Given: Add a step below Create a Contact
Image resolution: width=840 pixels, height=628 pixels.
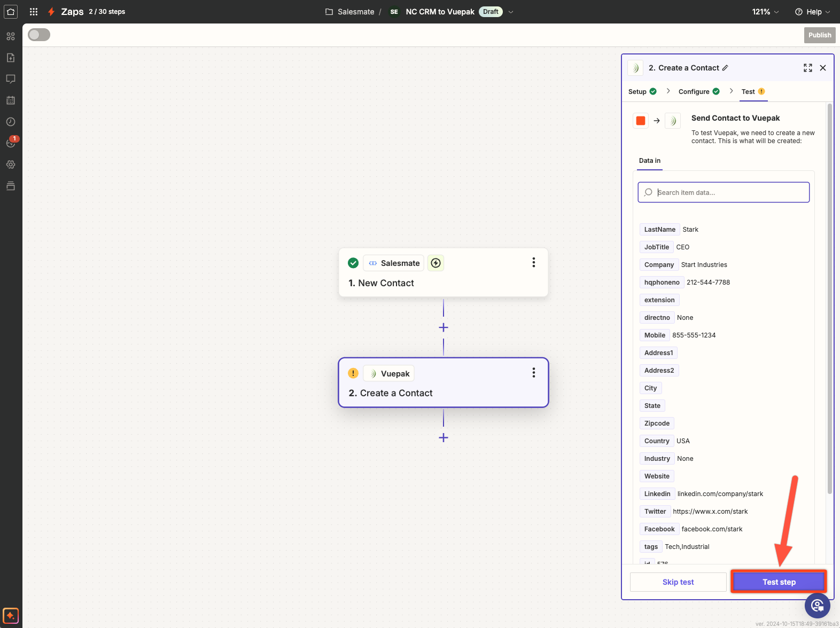Looking at the screenshot, I should 443,438.
